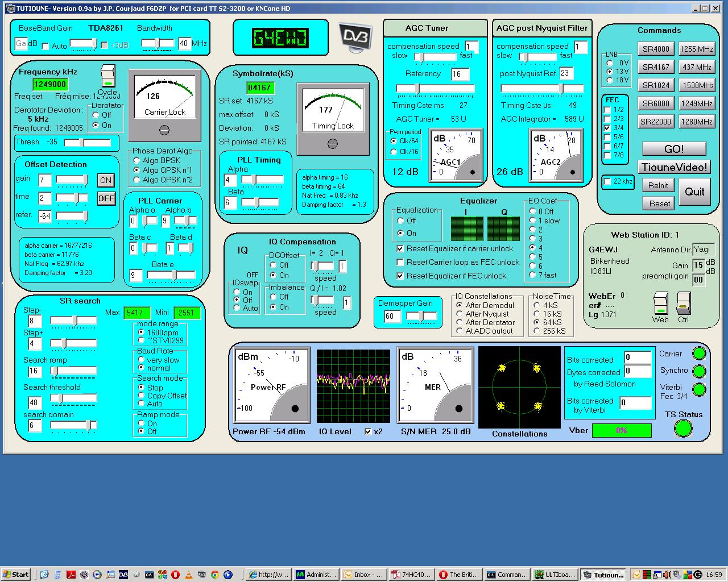Image resolution: width=728 pixels, height=582 pixels.
Task: Select Algo QPSK n°2 option
Action: tap(136, 180)
